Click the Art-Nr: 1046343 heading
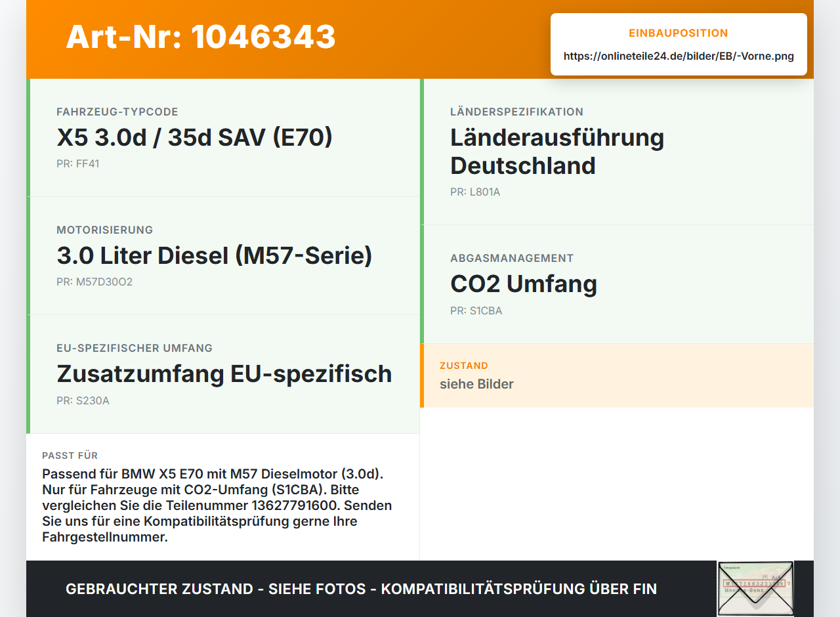Image resolution: width=840 pixels, height=617 pixels. click(201, 37)
